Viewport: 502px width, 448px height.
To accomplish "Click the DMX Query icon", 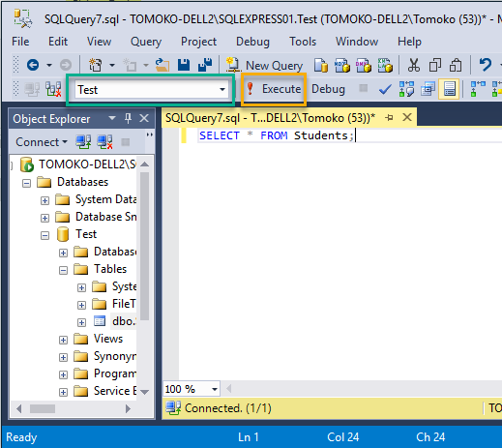I will pos(364,66).
